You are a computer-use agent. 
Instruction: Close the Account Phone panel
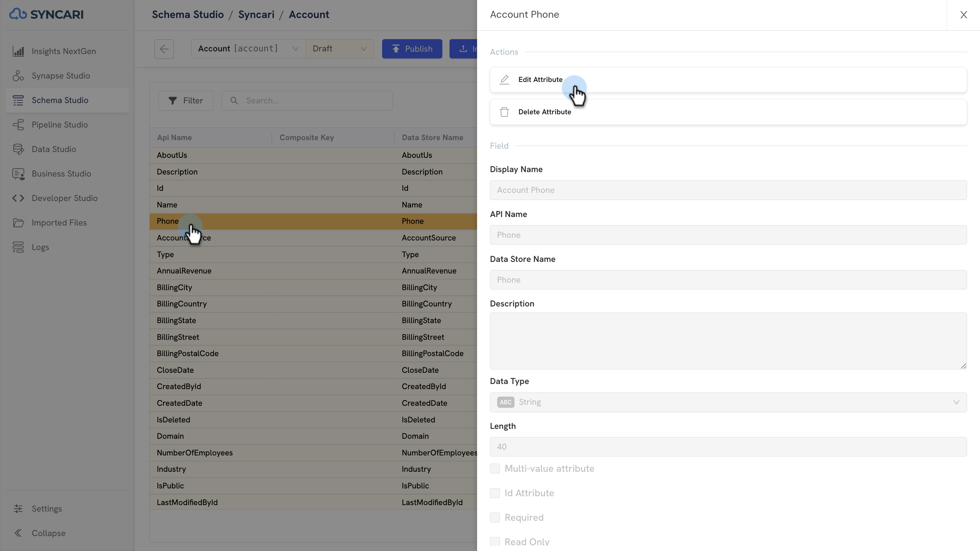click(x=963, y=15)
